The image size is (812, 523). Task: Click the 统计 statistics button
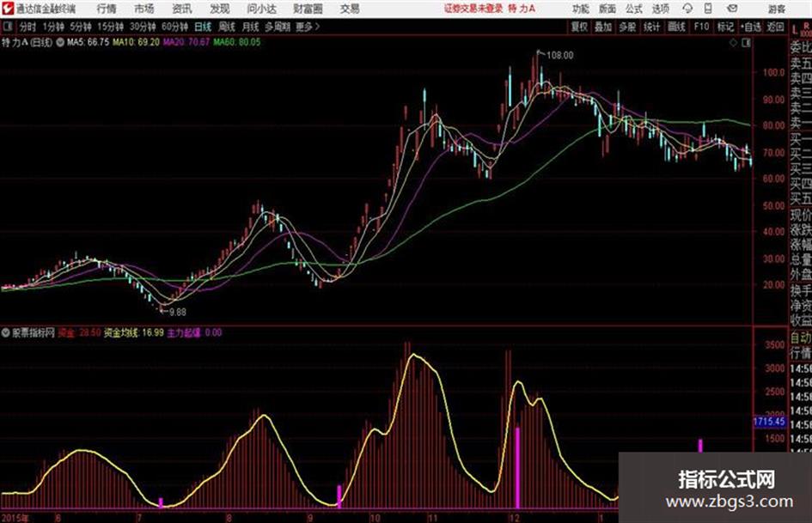tap(651, 27)
